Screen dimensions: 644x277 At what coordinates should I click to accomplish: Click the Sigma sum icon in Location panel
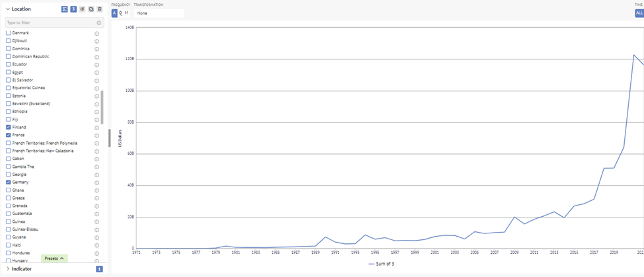coord(65,9)
